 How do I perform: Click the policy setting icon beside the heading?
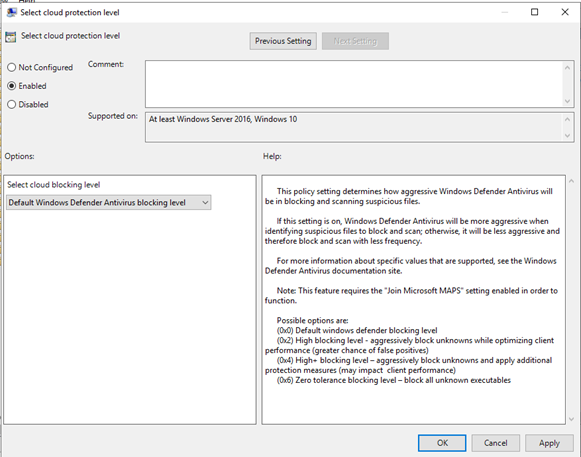pos(11,37)
